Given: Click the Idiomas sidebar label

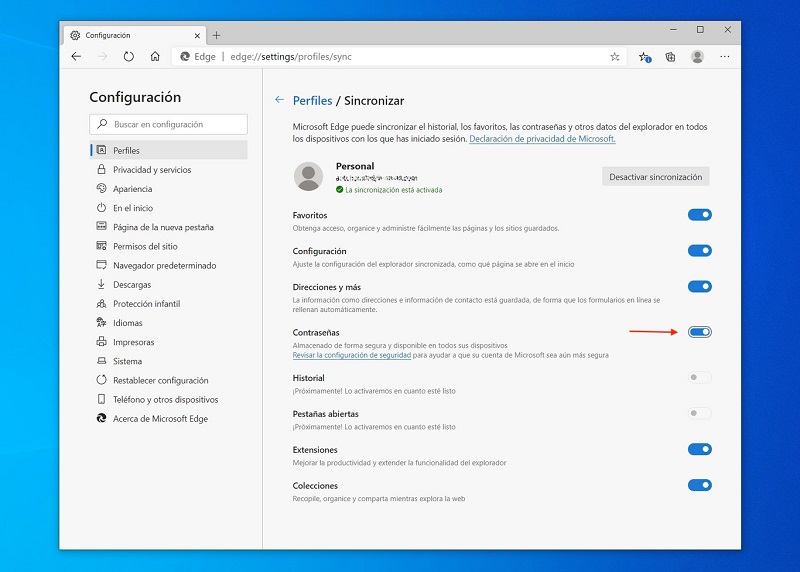Looking at the screenshot, I should (x=128, y=323).
